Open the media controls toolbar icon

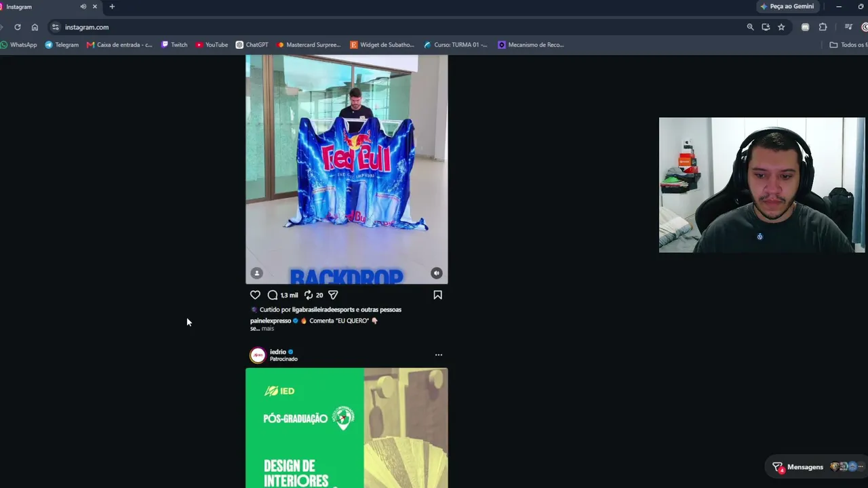pos(848,27)
